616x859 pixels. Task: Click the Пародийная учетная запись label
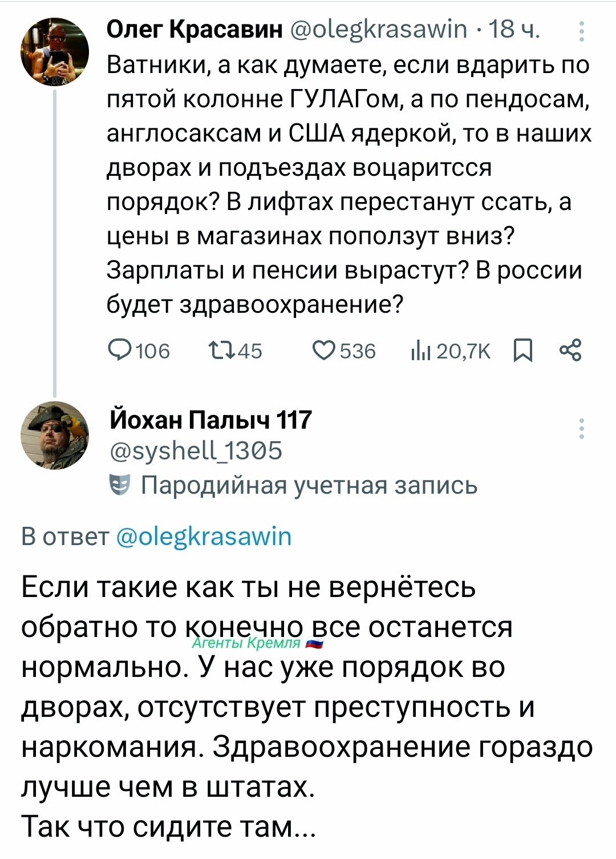pos(308,485)
